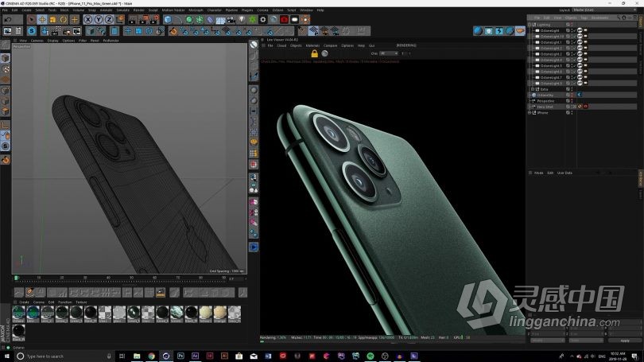Open the File menu in main menu bar
This screenshot has width=644, height=362.
click(5, 10)
